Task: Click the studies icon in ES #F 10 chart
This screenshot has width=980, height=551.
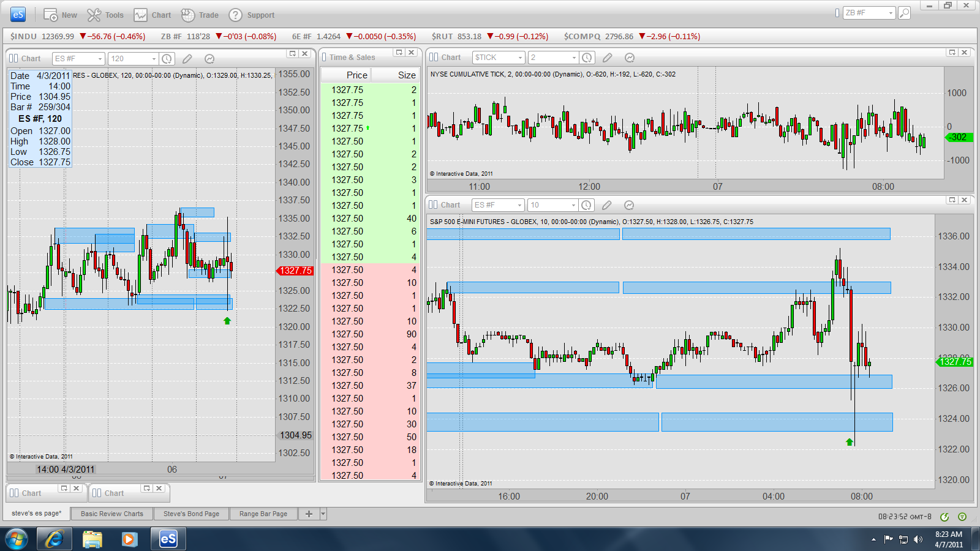Action: [629, 205]
